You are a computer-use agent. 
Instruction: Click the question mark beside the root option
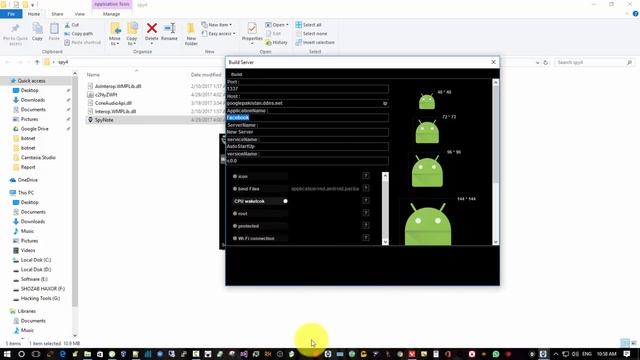tap(366, 213)
